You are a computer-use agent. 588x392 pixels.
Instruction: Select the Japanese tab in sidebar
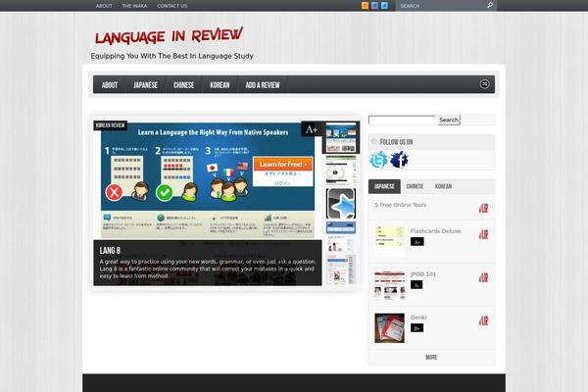[384, 186]
